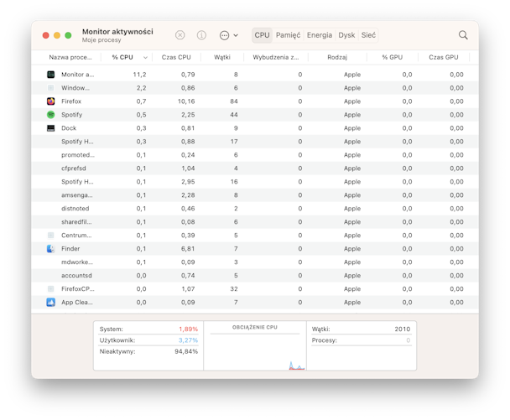
Task: Select the cfprefsd process name
Action: tap(74, 168)
